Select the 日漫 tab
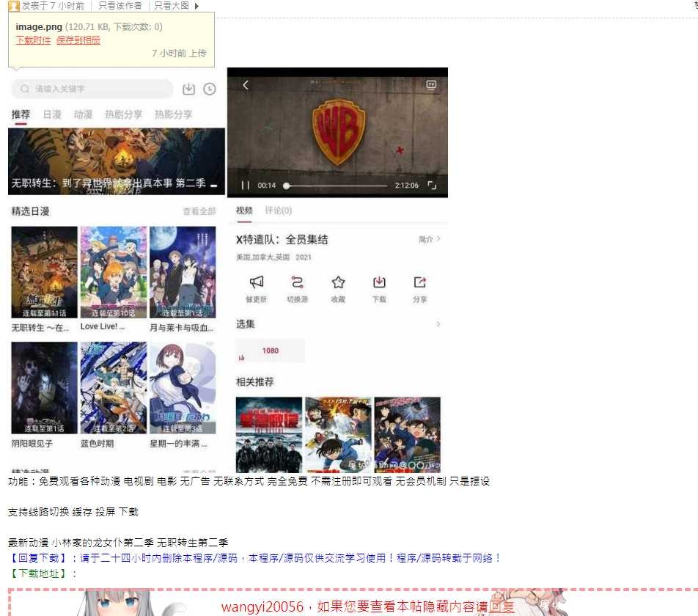698x616 pixels. click(52, 114)
